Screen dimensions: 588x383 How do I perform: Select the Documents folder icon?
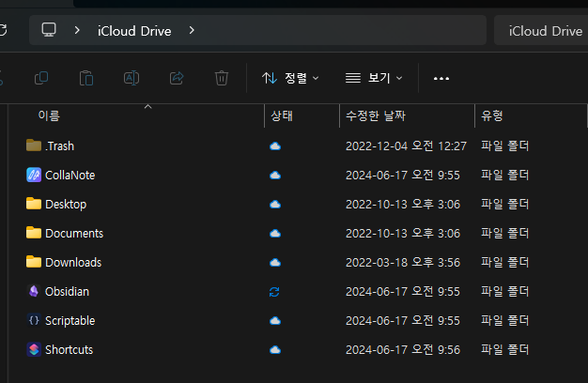click(34, 233)
